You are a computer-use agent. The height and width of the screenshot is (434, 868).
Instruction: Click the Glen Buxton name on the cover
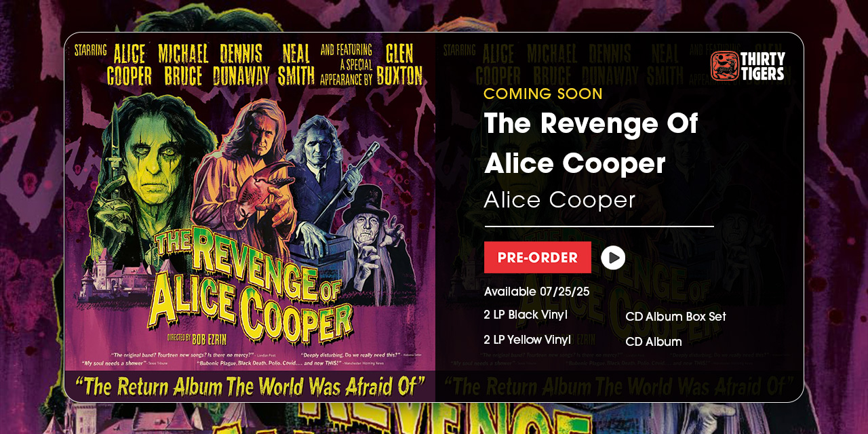point(403,65)
